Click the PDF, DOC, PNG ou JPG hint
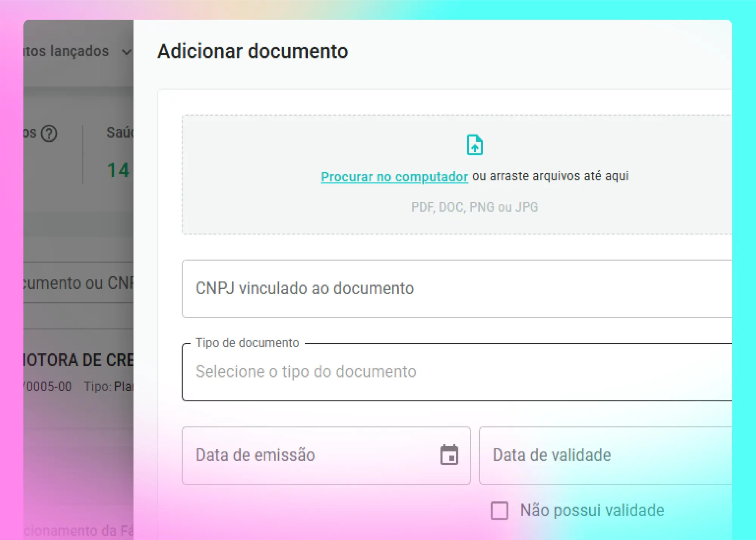The width and height of the screenshot is (756, 540). pos(474,207)
